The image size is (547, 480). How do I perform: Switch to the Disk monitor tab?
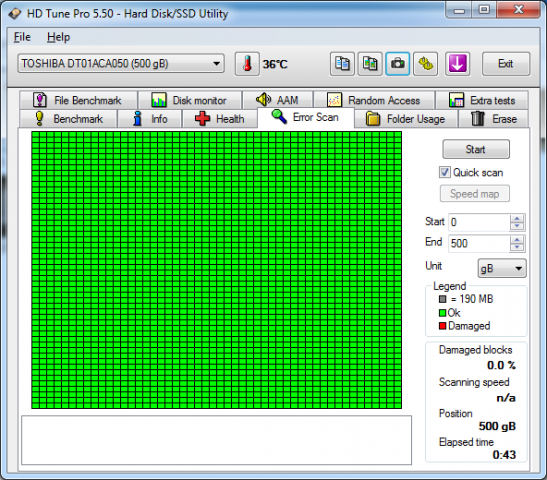(190, 100)
